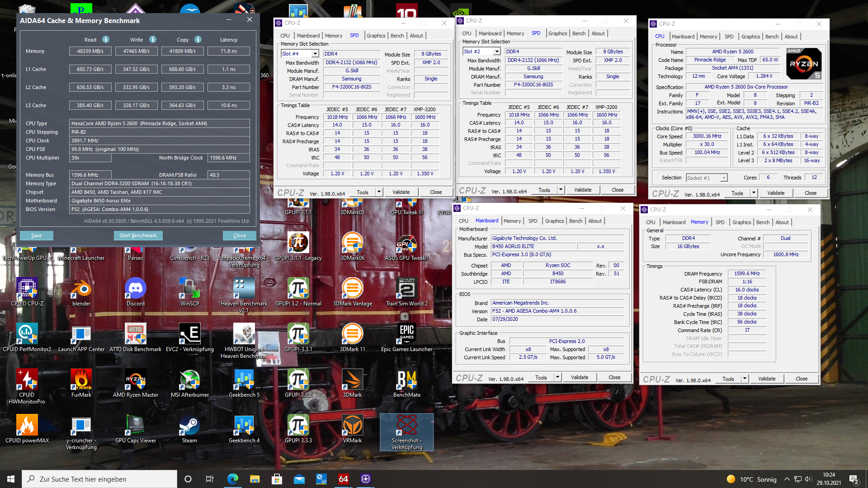The image size is (868, 488).
Task: Open SPD tab in Mainboard CPU-Z window
Action: pyautogui.click(x=533, y=221)
